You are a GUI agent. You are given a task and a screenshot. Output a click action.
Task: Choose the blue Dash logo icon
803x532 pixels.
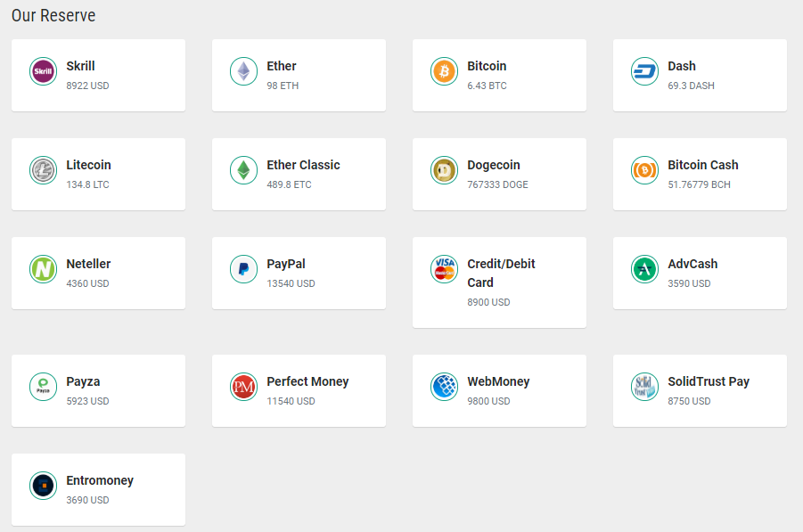644,71
